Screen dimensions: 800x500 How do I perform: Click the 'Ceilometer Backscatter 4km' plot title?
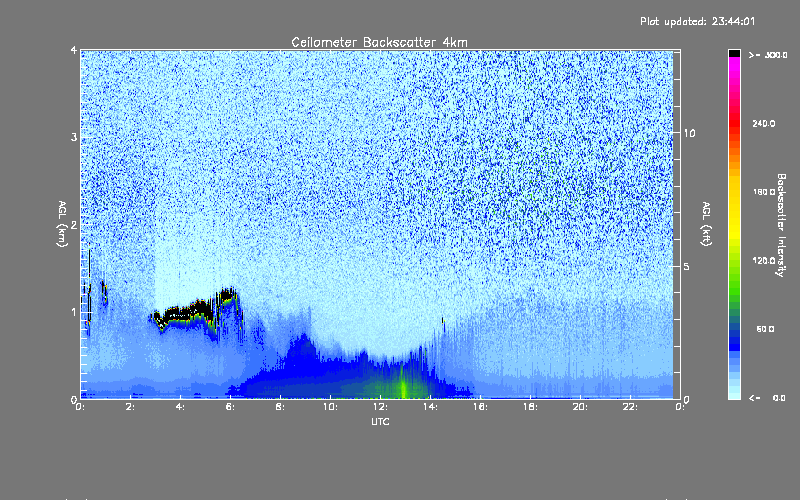379,42
